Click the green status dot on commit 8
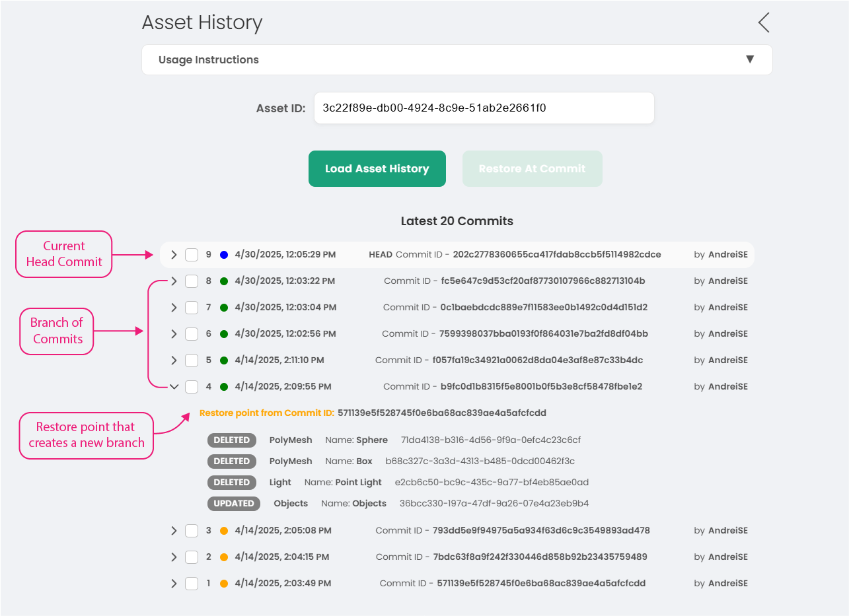Image resolution: width=849 pixels, height=616 pixels. [x=224, y=281]
